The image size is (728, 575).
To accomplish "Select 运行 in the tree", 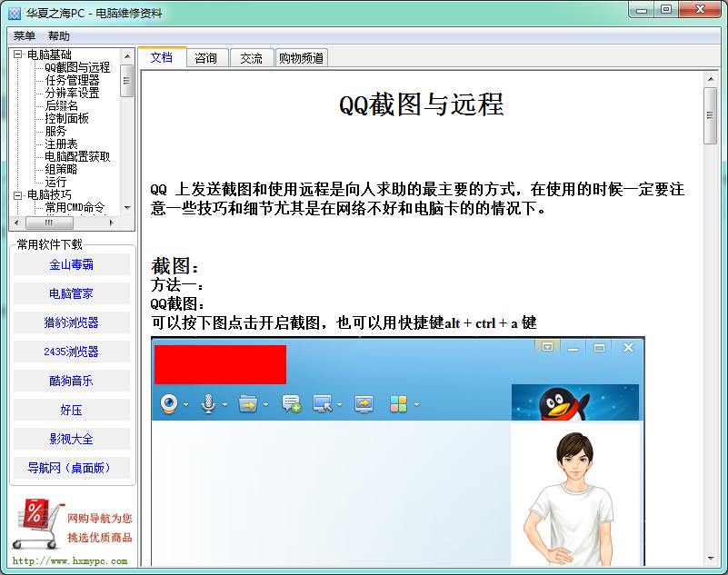I will tap(55, 182).
